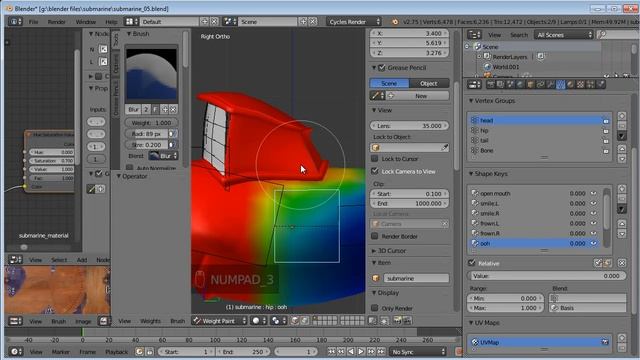Jump to the first frame in timeline

(331, 351)
